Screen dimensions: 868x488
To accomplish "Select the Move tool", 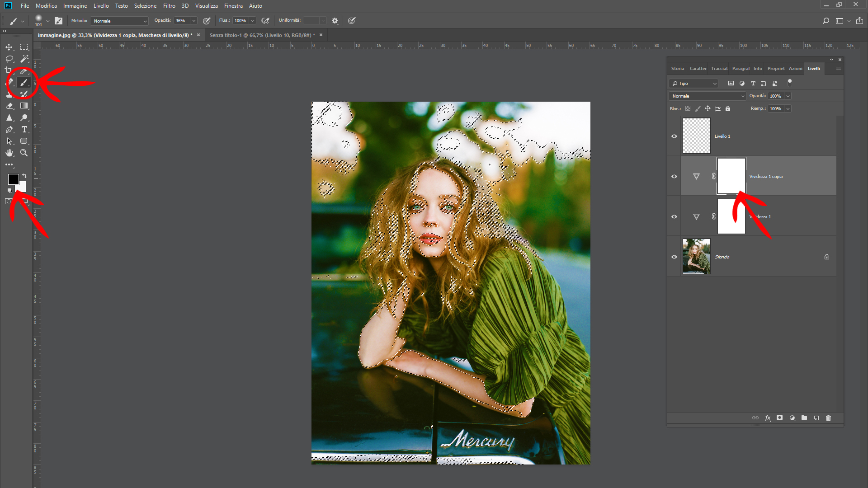I will 9,47.
